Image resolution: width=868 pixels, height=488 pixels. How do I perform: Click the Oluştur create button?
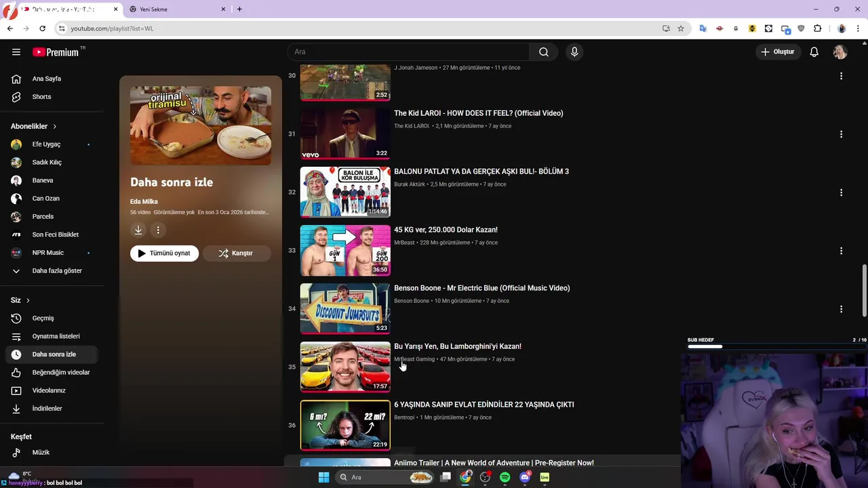[x=777, y=52]
